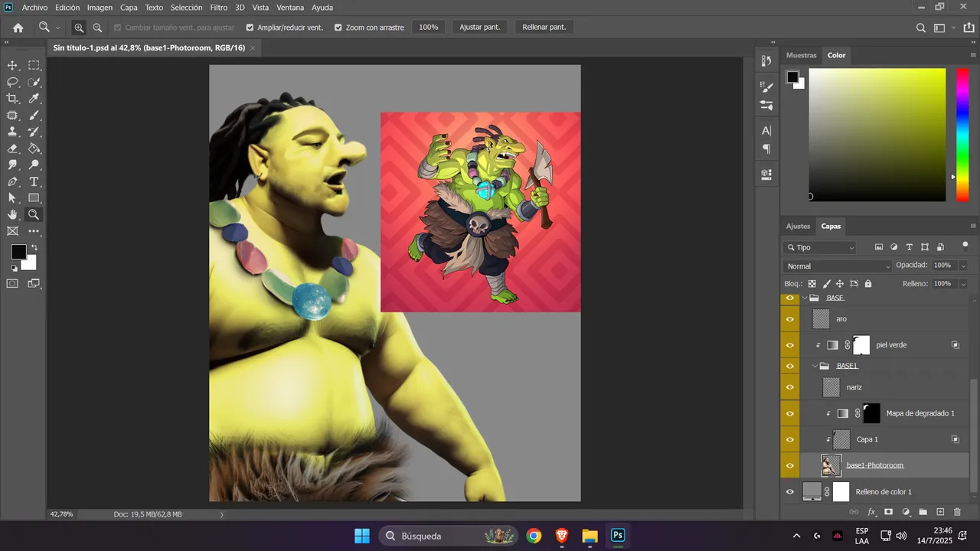
Task: Select the Pen tool
Action: 12,182
